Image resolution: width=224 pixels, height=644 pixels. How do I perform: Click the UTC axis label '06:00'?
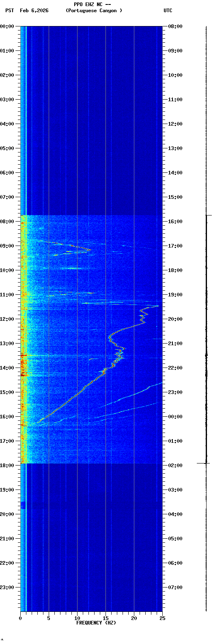click(x=175, y=563)
